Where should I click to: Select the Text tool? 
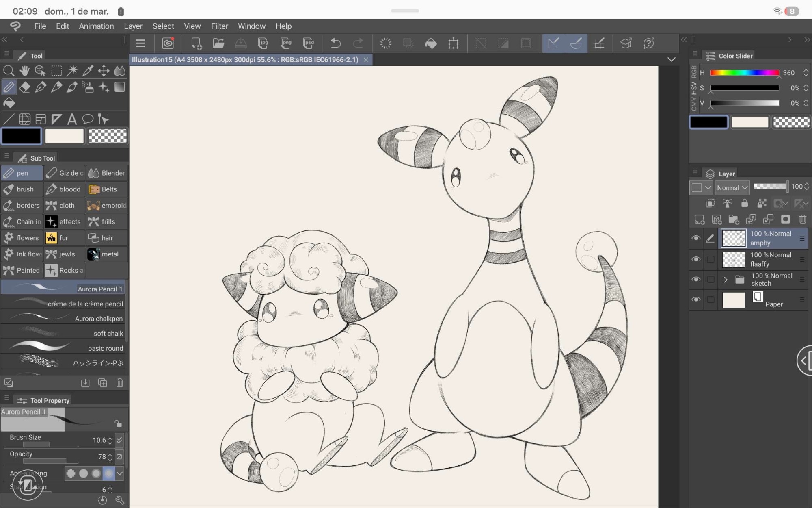point(72,119)
